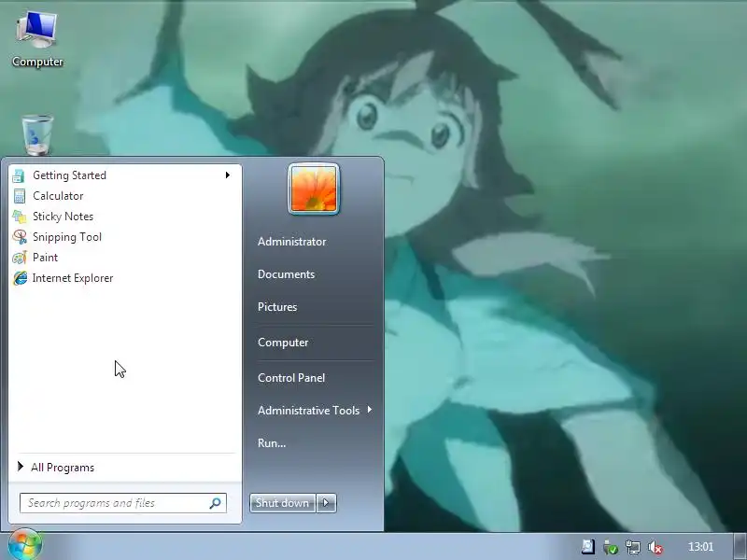Click the Snipping Tool scissors icon

[20, 237]
